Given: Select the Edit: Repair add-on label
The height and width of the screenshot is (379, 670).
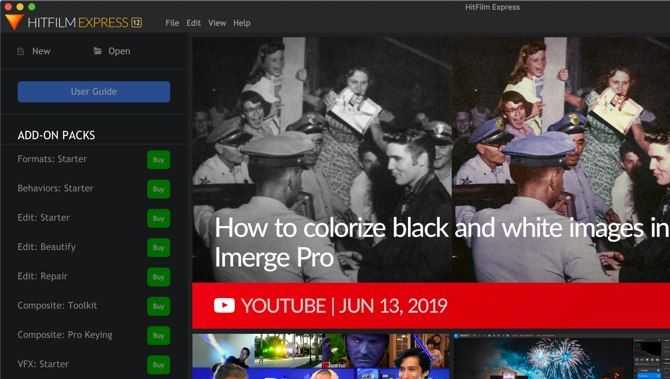Looking at the screenshot, I should 42,276.
